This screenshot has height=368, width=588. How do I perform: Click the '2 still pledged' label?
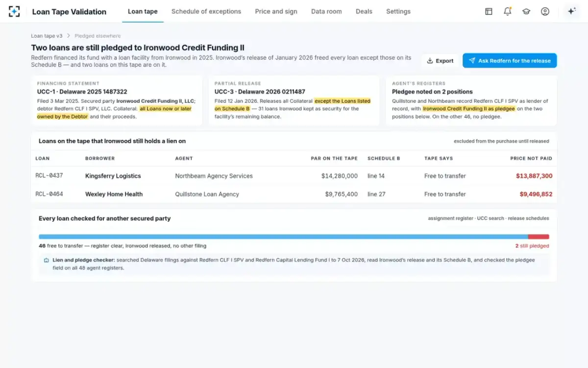532,246
